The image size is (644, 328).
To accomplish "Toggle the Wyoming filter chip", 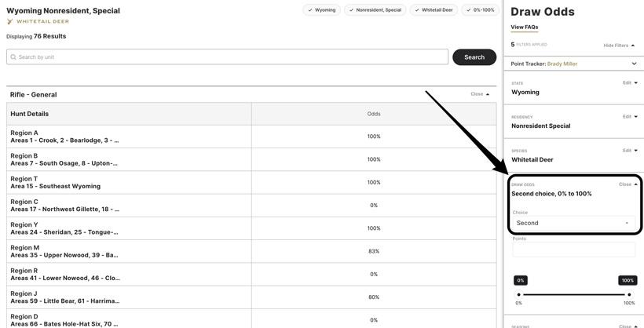I will pyautogui.click(x=322, y=10).
